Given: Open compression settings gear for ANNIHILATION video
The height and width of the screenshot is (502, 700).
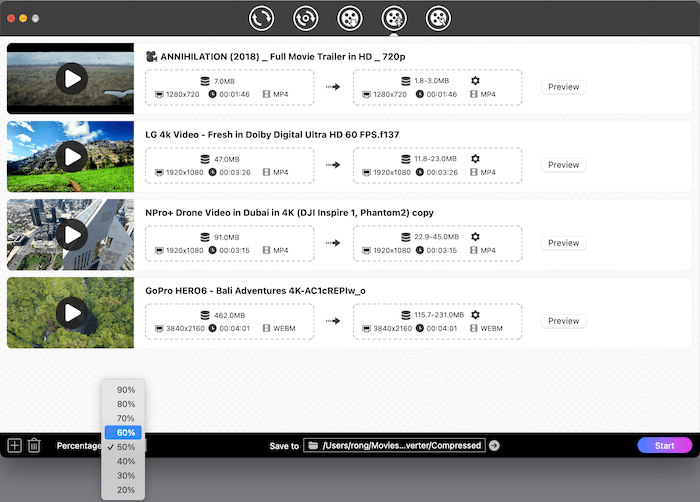Looking at the screenshot, I should (475, 80).
